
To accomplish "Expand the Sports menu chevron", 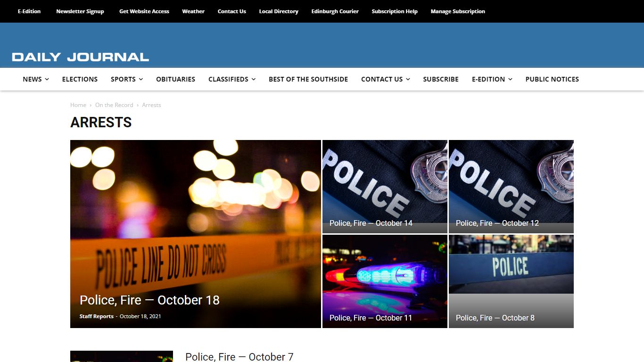I will [141, 79].
